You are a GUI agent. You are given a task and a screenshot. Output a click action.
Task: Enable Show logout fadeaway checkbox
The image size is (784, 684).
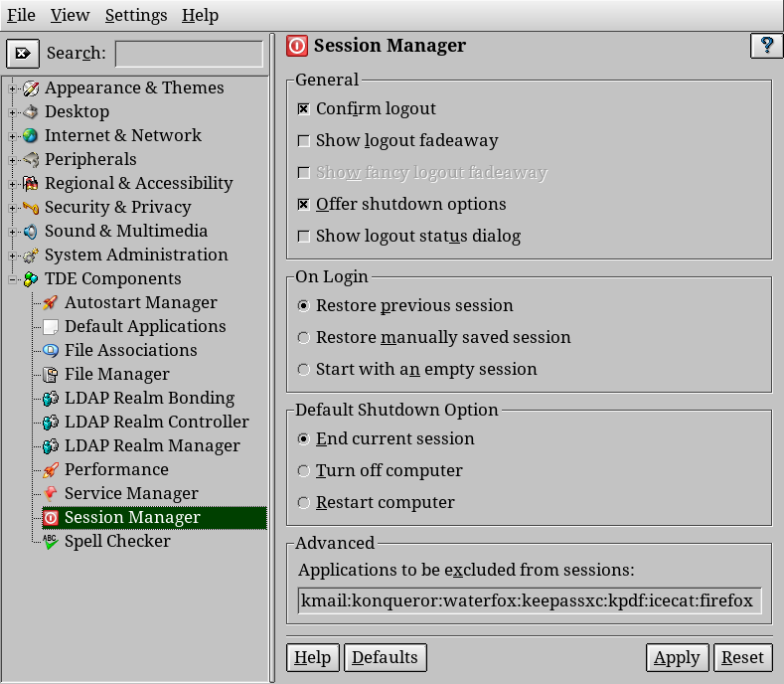[x=303, y=141]
